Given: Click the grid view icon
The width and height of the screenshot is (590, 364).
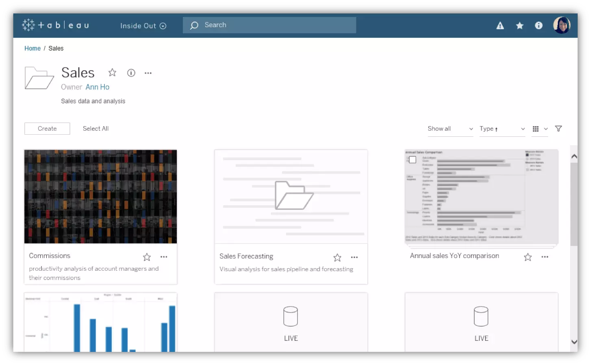Looking at the screenshot, I should (x=536, y=129).
